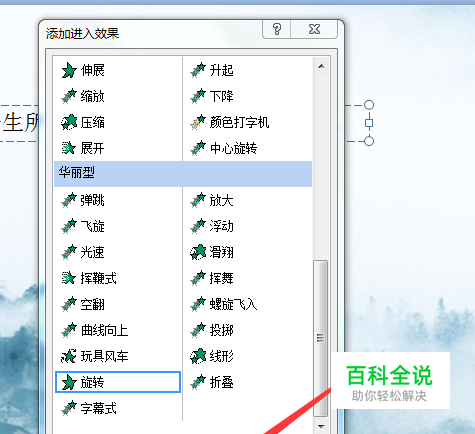
Task: Click the star icon beside 旋转
Action: 69,382
